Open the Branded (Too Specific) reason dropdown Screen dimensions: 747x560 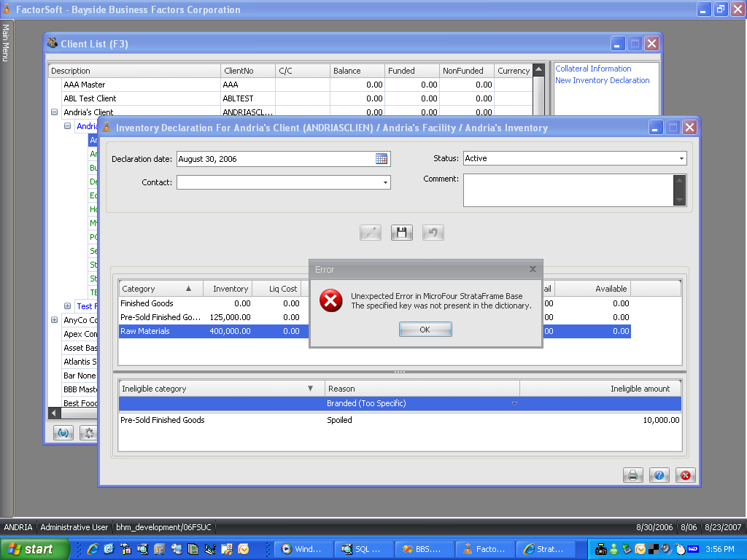[x=514, y=404]
